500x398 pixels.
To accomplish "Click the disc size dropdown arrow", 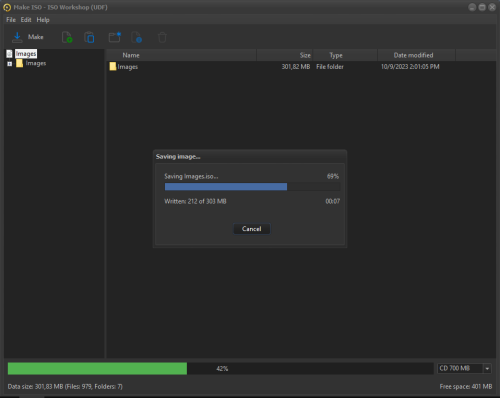I will point(487,369).
